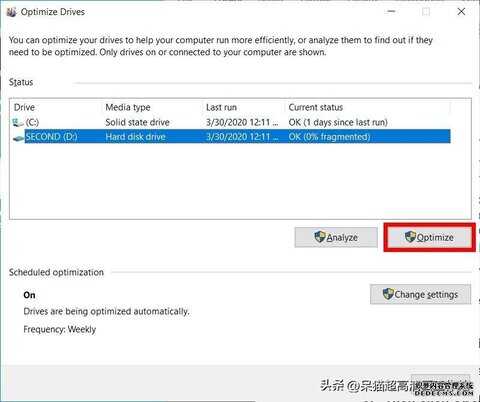The image size is (480, 402).
Task: Minimize the Optimize Drives window
Action: tap(391, 12)
